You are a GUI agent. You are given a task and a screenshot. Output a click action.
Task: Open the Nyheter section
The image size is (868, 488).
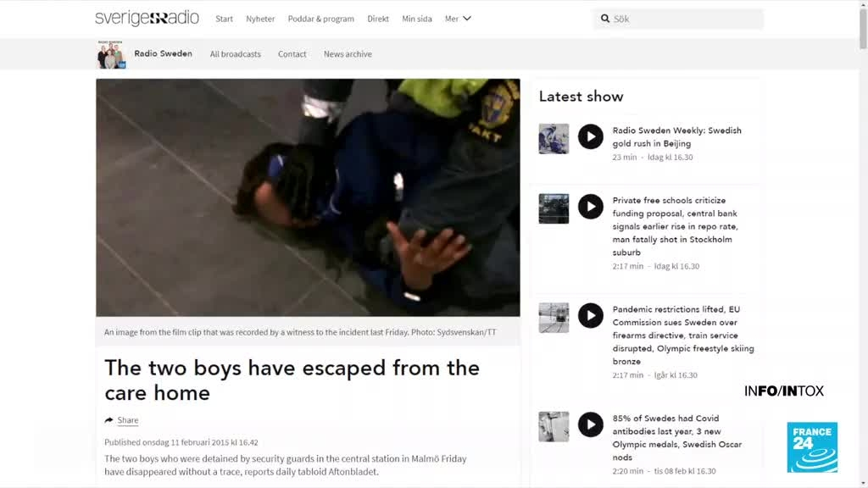pos(260,19)
